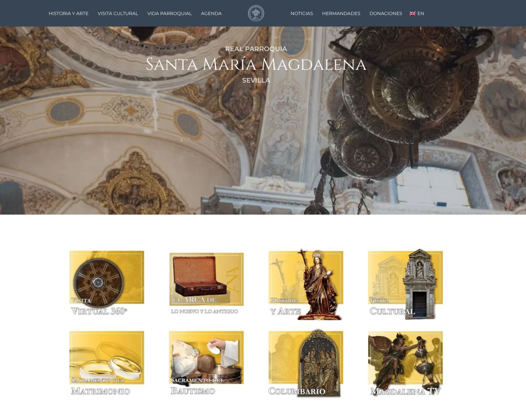Switch site language to EN
The width and height of the screenshot is (526, 420).
(420, 13)
